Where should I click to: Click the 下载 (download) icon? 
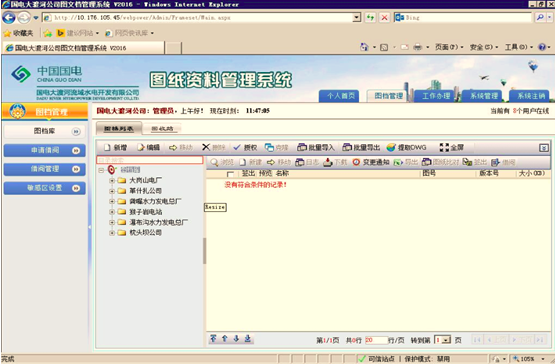pyautogui.click(x=328, y=162)
